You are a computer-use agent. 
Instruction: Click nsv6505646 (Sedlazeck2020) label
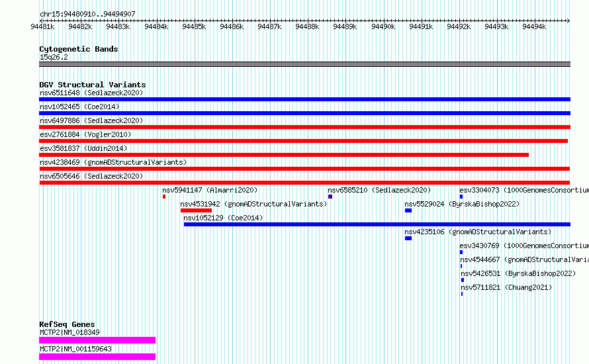[91, 176]
